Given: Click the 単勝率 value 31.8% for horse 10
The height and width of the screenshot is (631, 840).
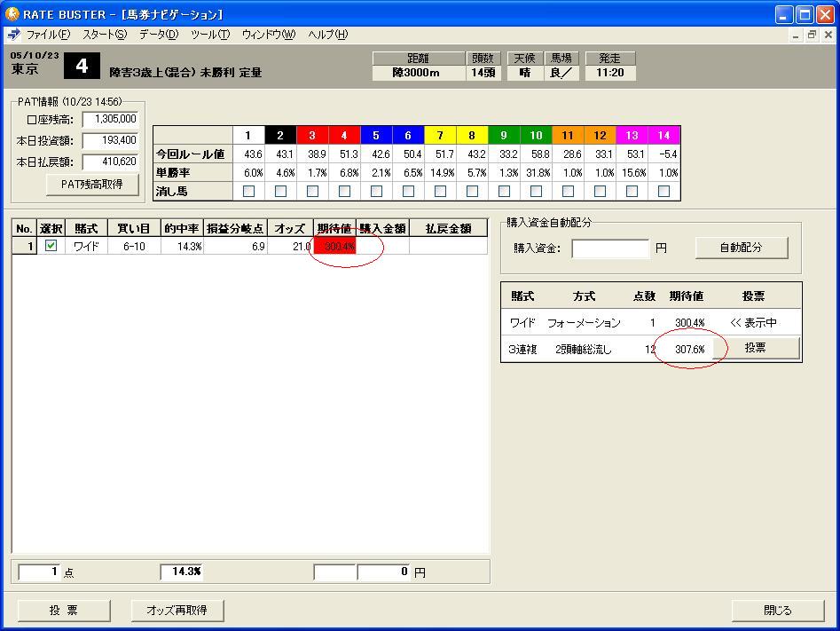Looking at the screenshot, I should [538, 173].
